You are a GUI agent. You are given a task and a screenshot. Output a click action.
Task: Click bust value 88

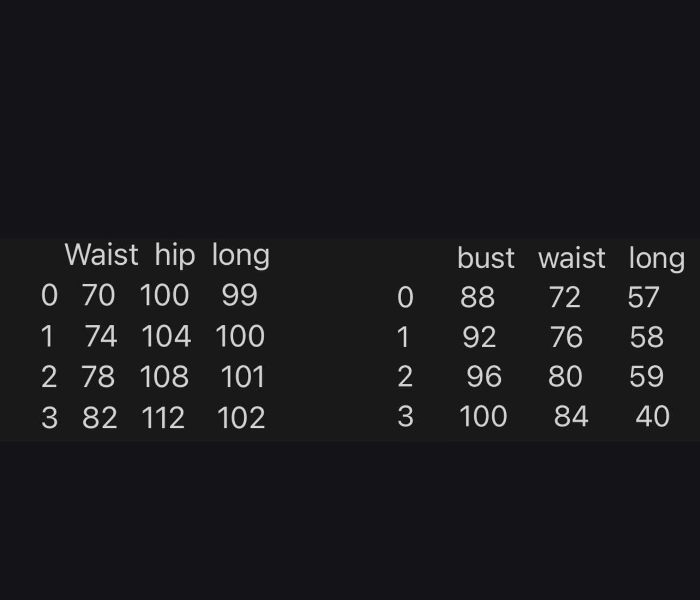(478, 297)
